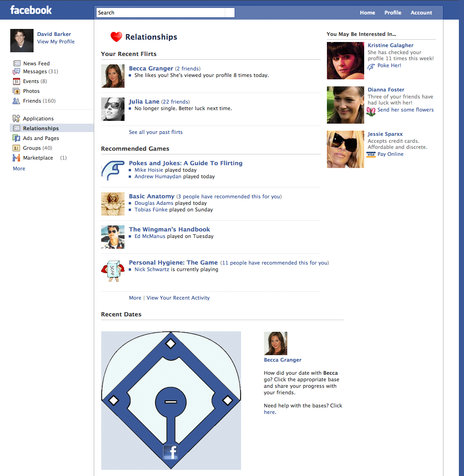Click the View My Profile link
The width and height of the screenshot is (464, 476).
56,42
